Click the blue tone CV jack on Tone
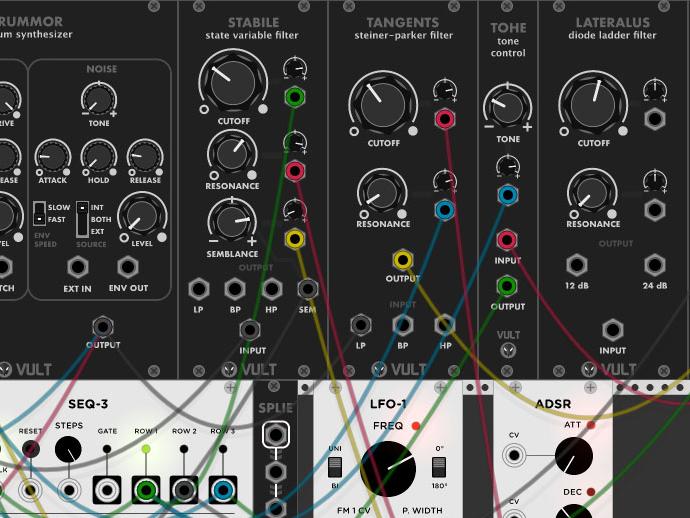The height and width of the screenshot is (518, 690). pos(507,195)
